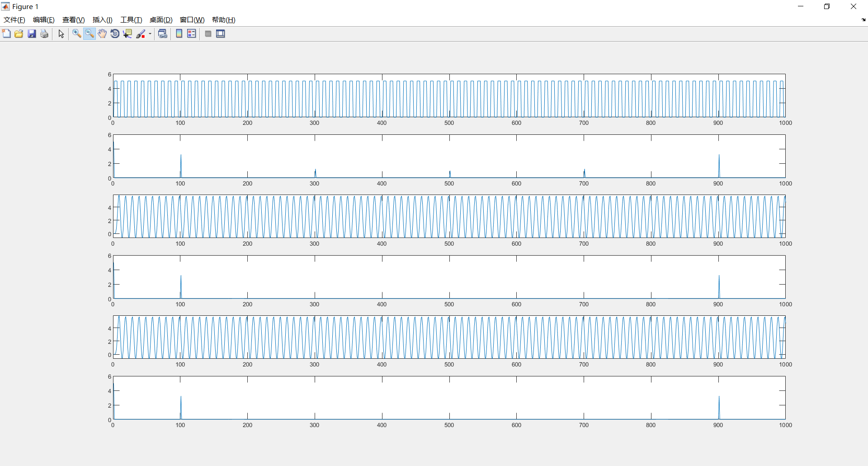Select the Rotate 3D tool

pos(115,33)
